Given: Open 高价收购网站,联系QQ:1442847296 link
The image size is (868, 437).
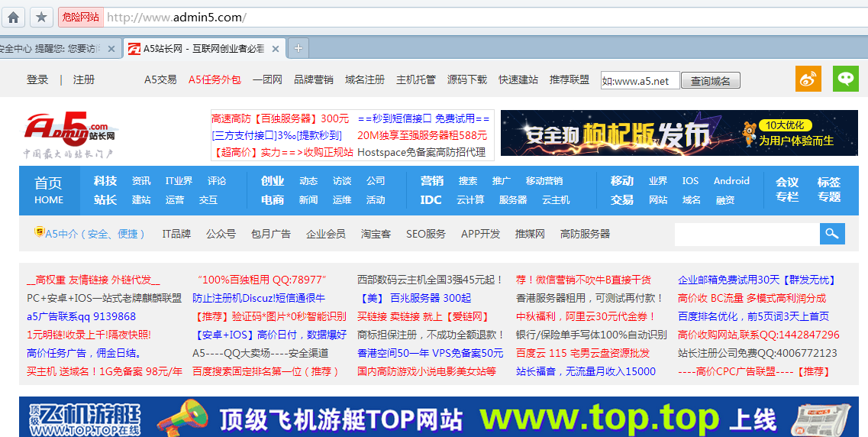Looking at the screenshot, I should click(758, 335).
